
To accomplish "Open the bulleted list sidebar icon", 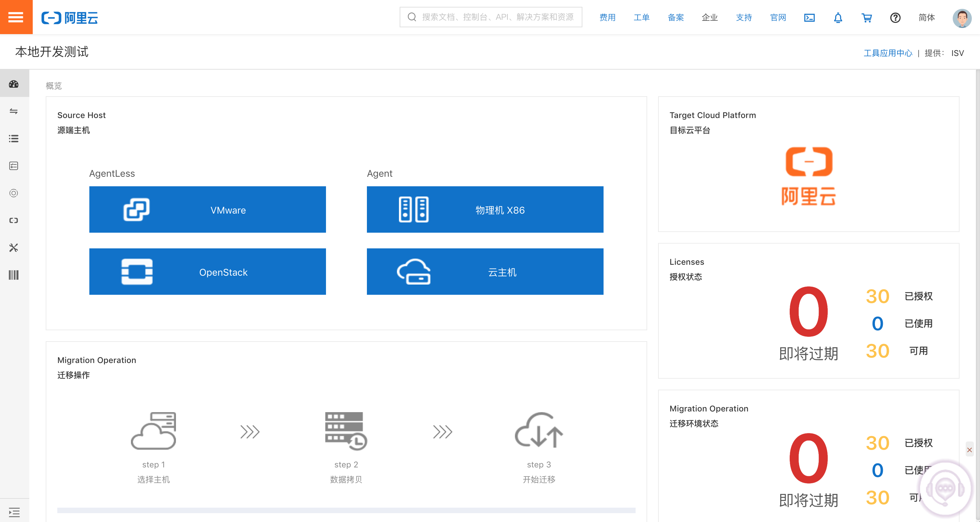I will [x=14, y=139].
